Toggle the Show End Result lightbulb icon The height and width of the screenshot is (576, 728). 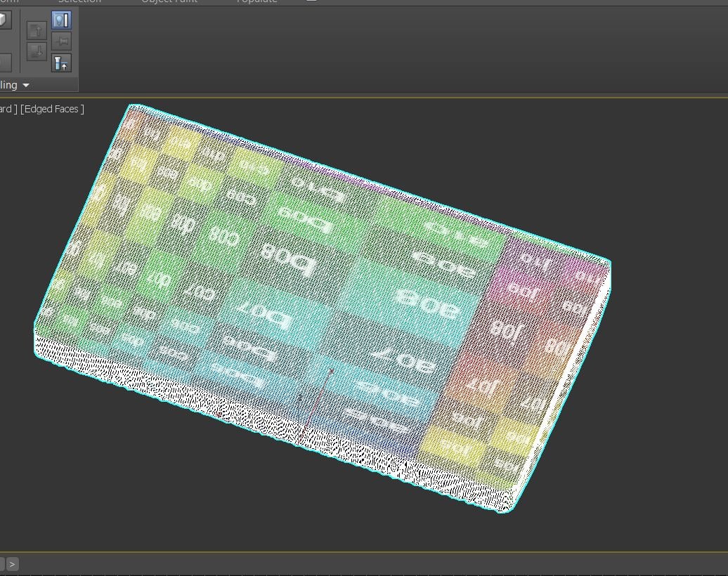coord(61,20)
